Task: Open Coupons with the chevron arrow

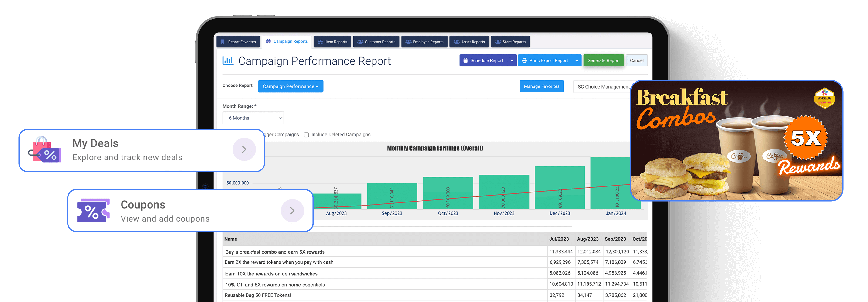Action: (x=292, y=211)
